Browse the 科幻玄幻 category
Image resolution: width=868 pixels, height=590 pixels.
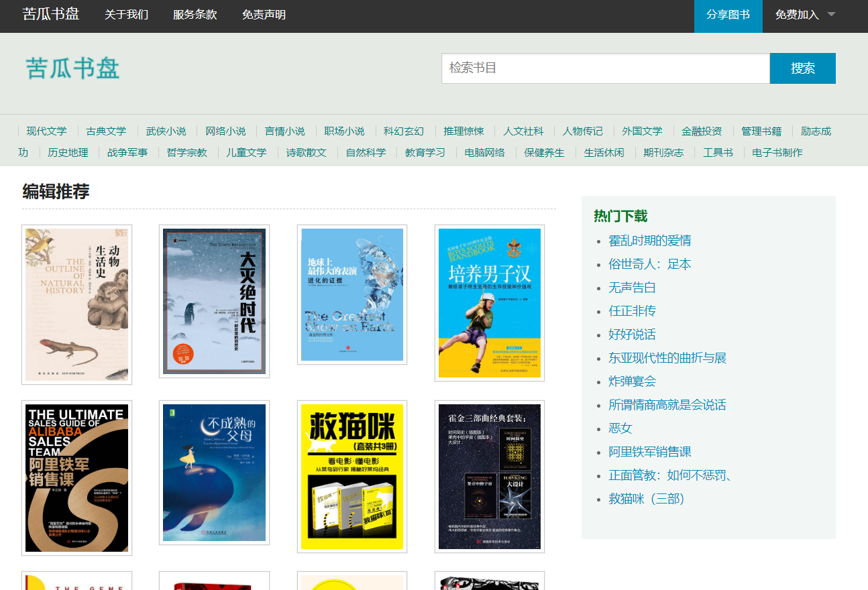404,131
